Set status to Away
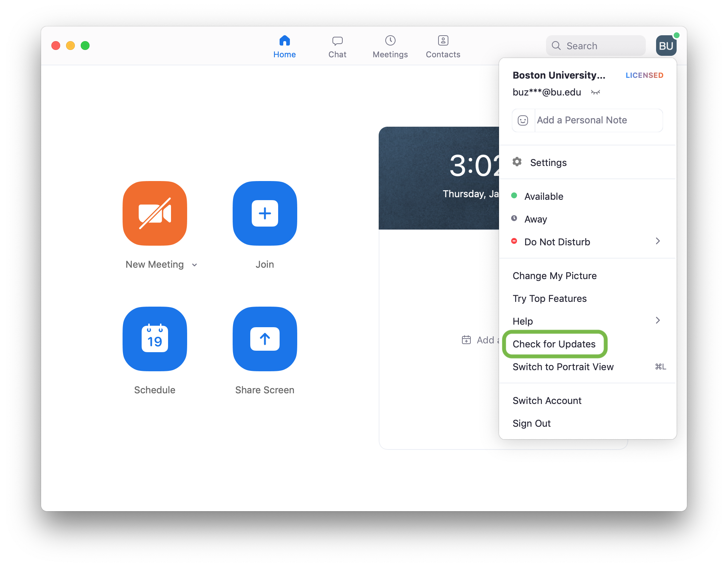The image size is (728, 567). click(536, 219)
